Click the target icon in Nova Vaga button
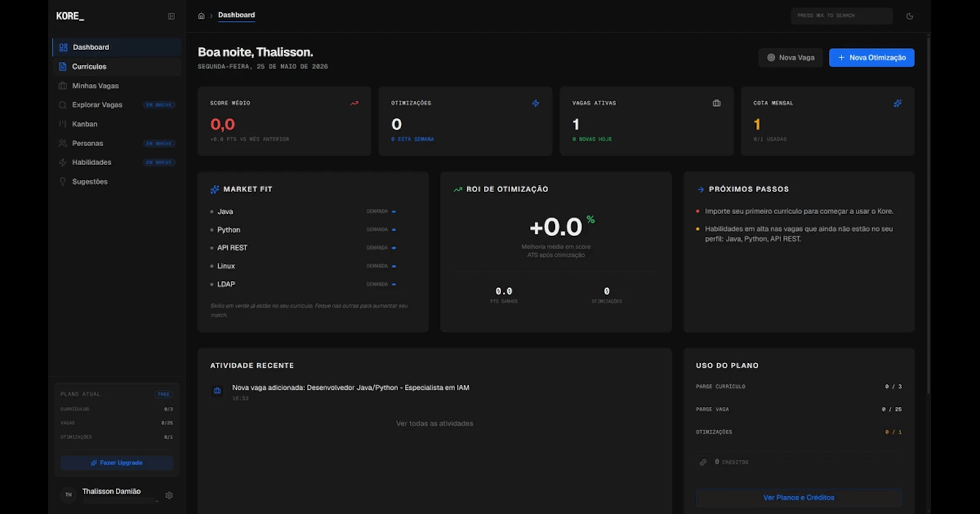This screenshot has height=514, width=980. click(771, 58)
